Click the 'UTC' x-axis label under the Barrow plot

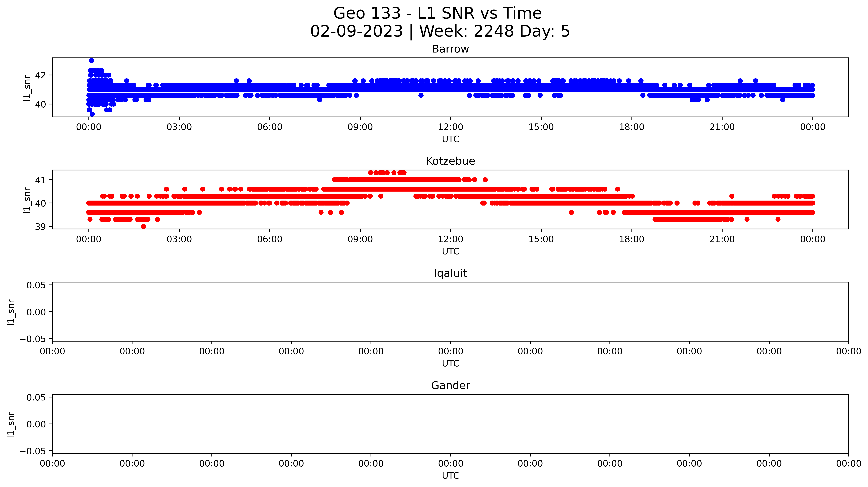click(451, 139)
